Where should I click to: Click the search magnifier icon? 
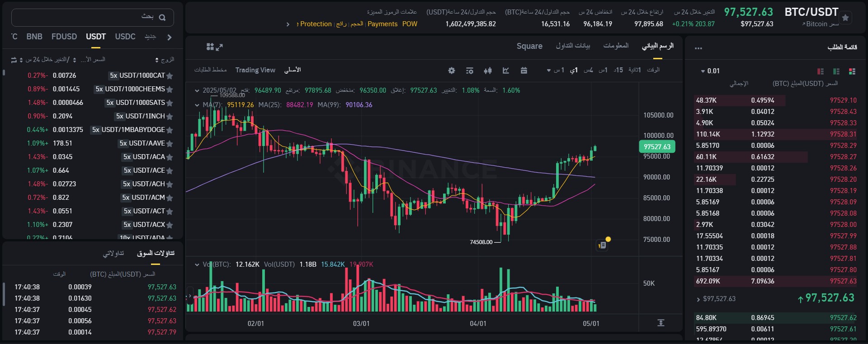162,18
